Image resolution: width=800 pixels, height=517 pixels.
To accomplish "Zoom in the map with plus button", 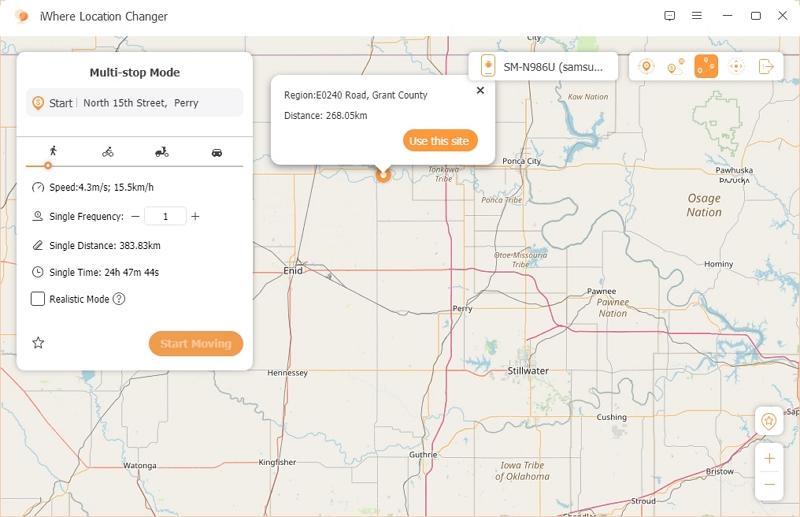I will [769, 458].
